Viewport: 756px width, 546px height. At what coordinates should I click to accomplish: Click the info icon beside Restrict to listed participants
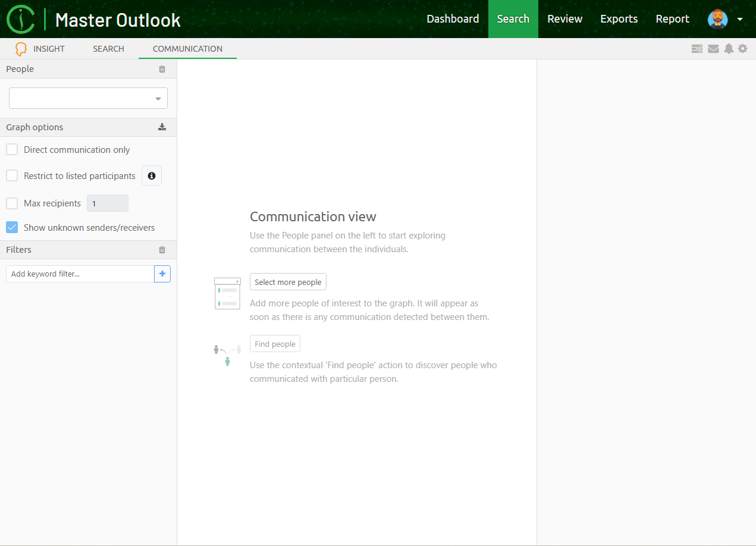coord(152,175)
